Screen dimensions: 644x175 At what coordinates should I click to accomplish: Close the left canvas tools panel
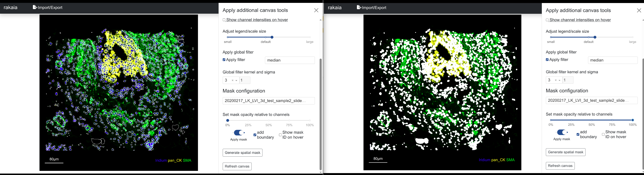point(316,10)
